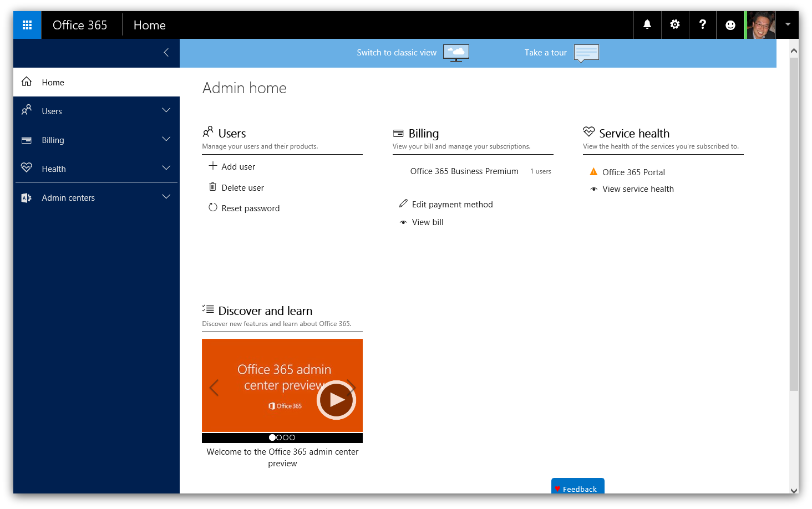This screenshot has width=812, height=509.
Task: Expand the Users sidebar chevron
Action: click(x=166, y=110)
